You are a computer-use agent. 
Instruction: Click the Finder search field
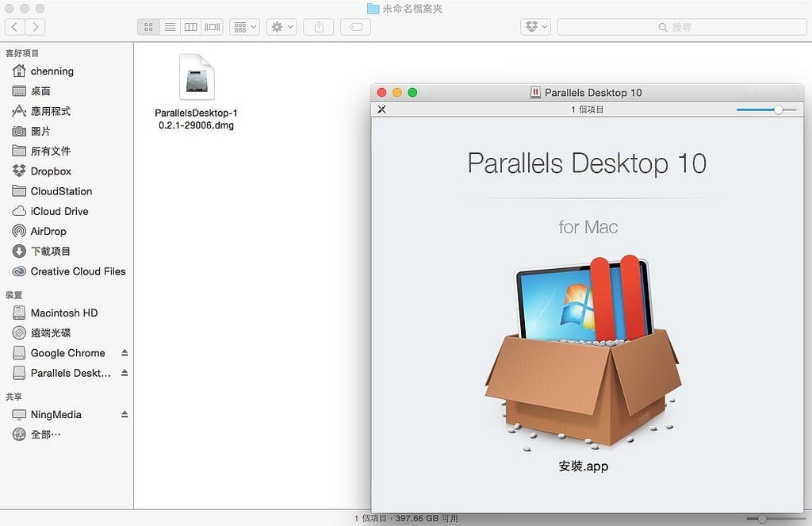tap(681, 27)
